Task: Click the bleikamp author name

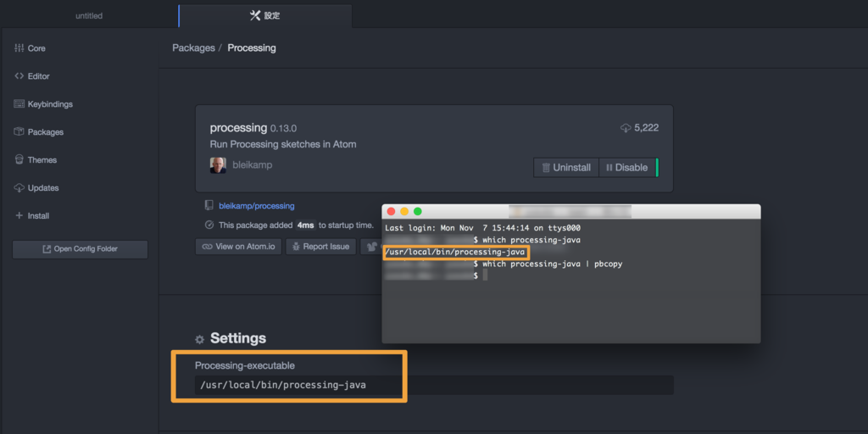Action: coord(253,165)
